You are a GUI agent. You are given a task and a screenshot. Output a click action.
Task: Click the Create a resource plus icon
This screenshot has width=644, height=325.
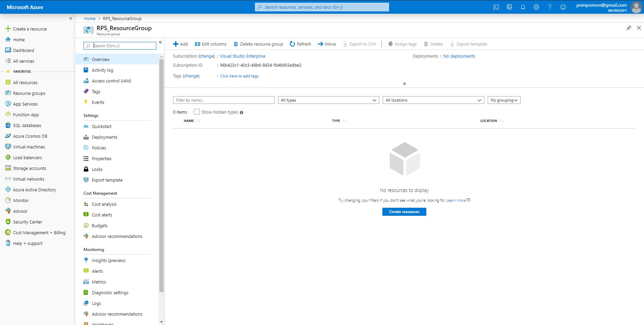click(8, 29)
